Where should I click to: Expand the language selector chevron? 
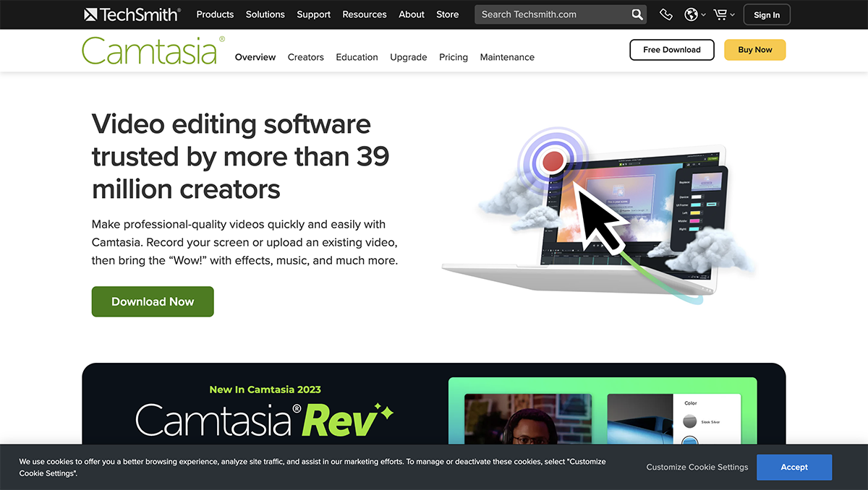[702, 14]
